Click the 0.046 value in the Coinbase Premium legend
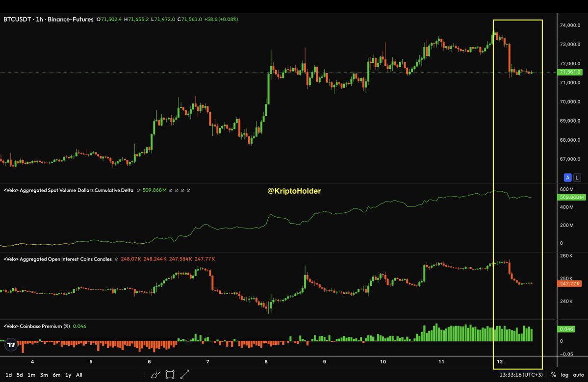 79,326
